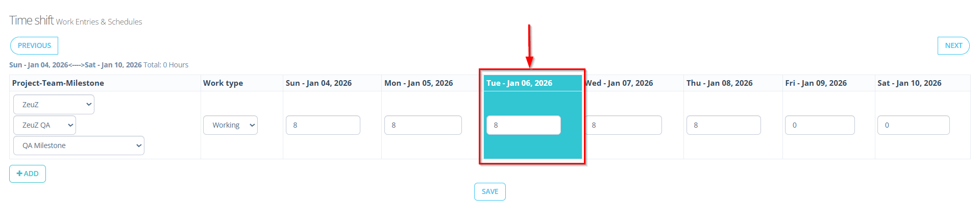Expand the ZeuZ QA team dropdown

(x=44, y=125)
